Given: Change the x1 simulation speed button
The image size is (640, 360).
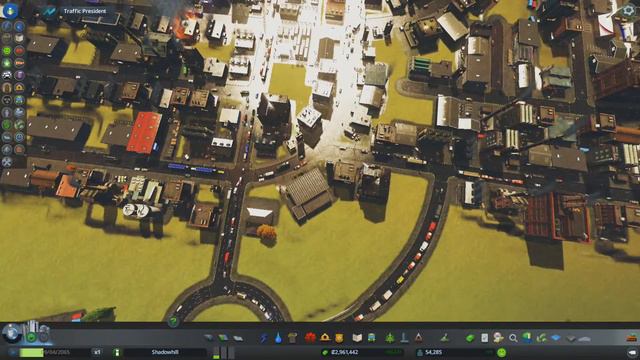Looking at the screenshot, I should tap(97, 352).
